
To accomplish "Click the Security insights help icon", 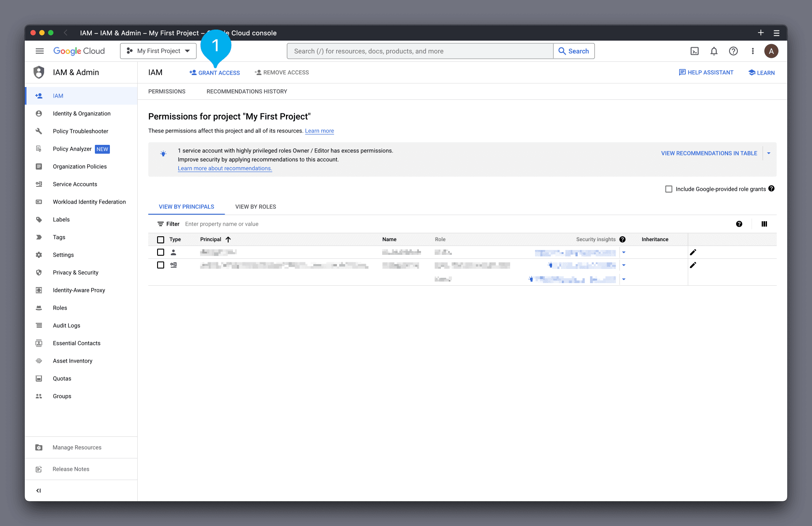I will (622, 239).
